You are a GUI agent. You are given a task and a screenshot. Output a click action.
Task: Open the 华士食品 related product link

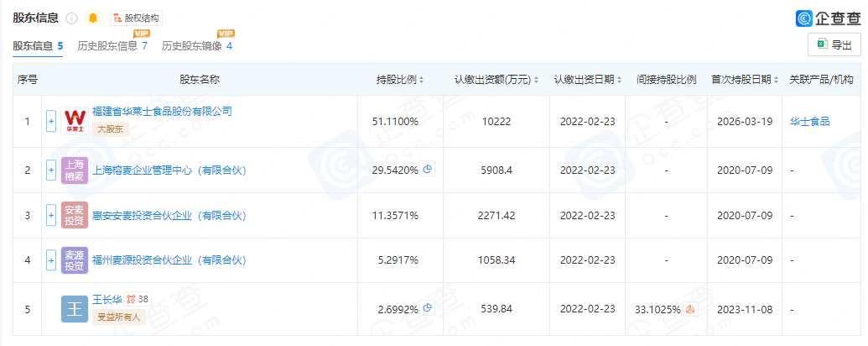pyautogui.click(x=809, y=121)
